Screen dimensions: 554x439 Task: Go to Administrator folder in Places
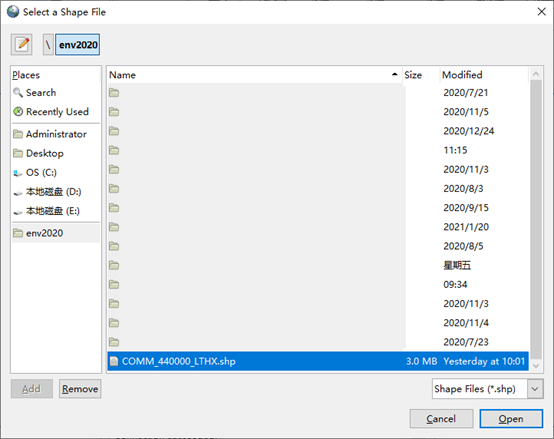tap(56, 134)
